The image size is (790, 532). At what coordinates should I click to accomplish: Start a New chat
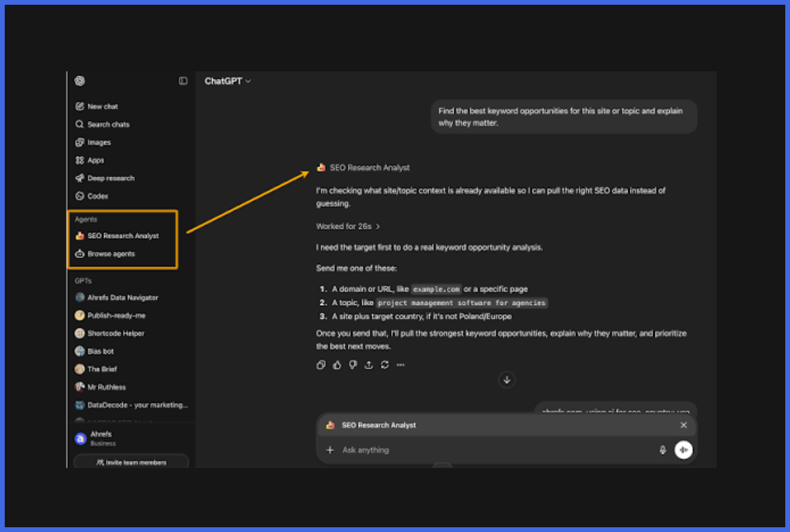click(x=96, y=106)
